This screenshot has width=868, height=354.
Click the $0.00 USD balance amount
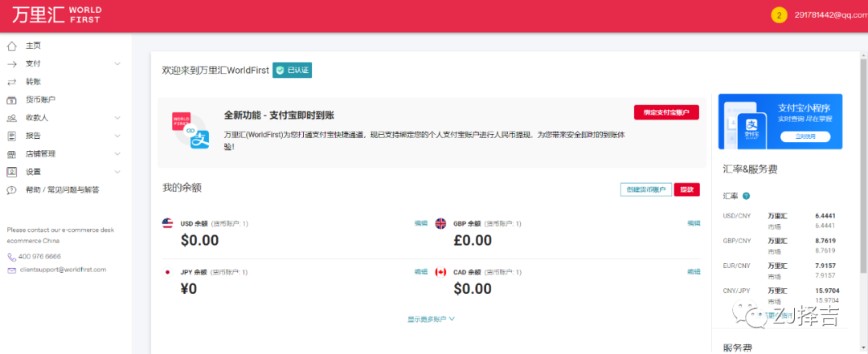point(200,240)
